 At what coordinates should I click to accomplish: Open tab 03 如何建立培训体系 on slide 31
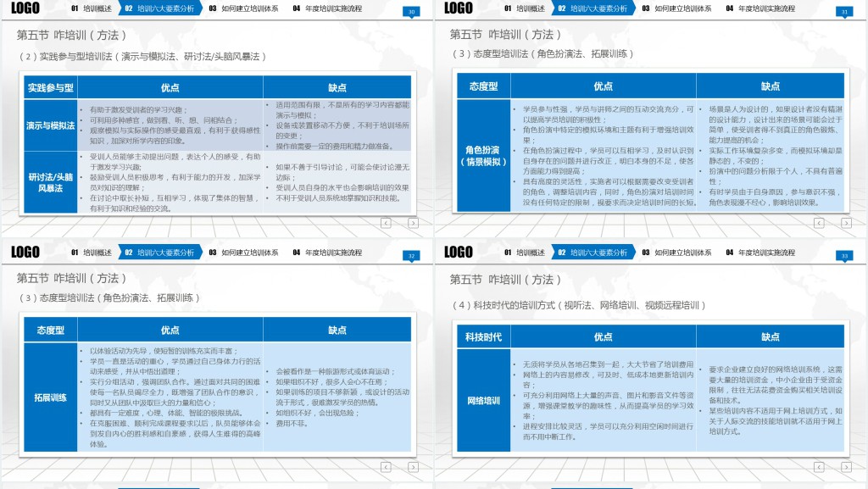click(x=676, y=8)
